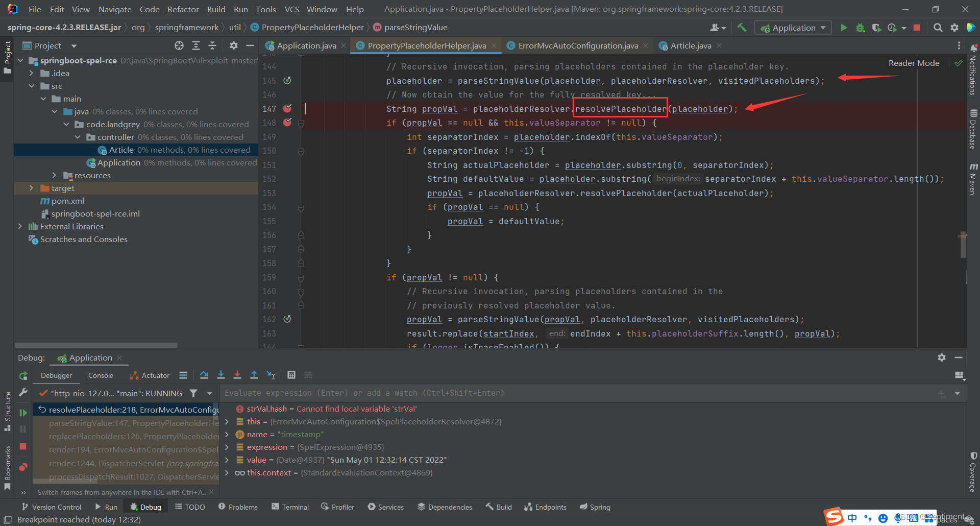
Task: Click Step Over debugger icon
Action: pyautogui.click(x=204, y=375)
